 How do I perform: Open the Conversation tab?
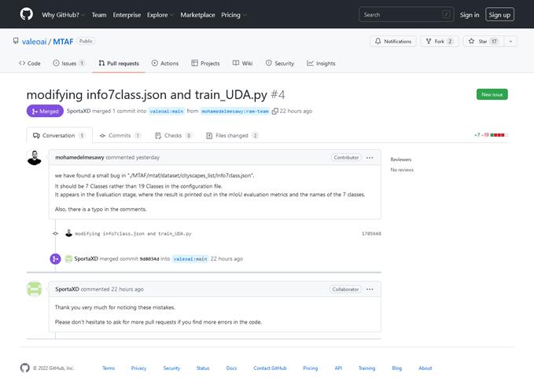point(59,135)
